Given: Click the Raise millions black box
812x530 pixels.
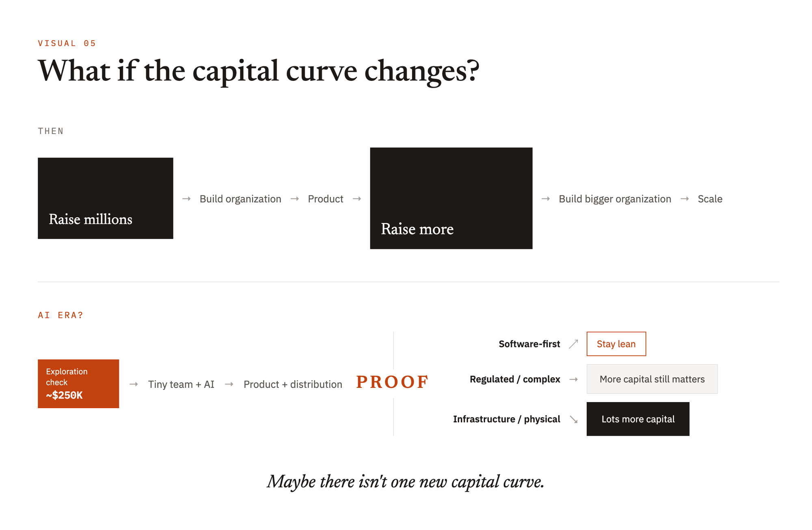Looking at the screenshot, I should pyautogui.click(x=106, y=198).
